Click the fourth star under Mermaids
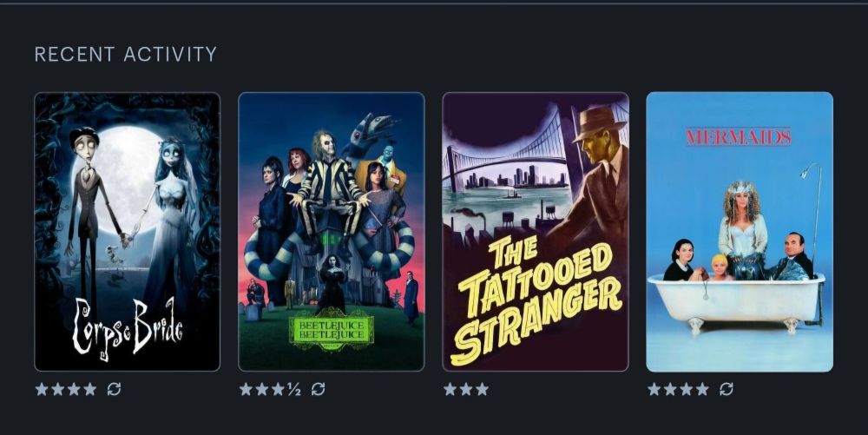Image resolution: width=868 pixels, height=435 pixels. (x=702, y=389)
